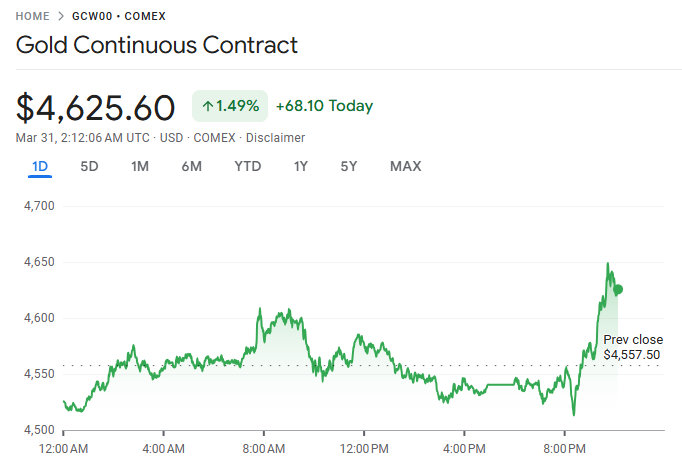Click the 4,700 y-axis label

coord(38,205)
